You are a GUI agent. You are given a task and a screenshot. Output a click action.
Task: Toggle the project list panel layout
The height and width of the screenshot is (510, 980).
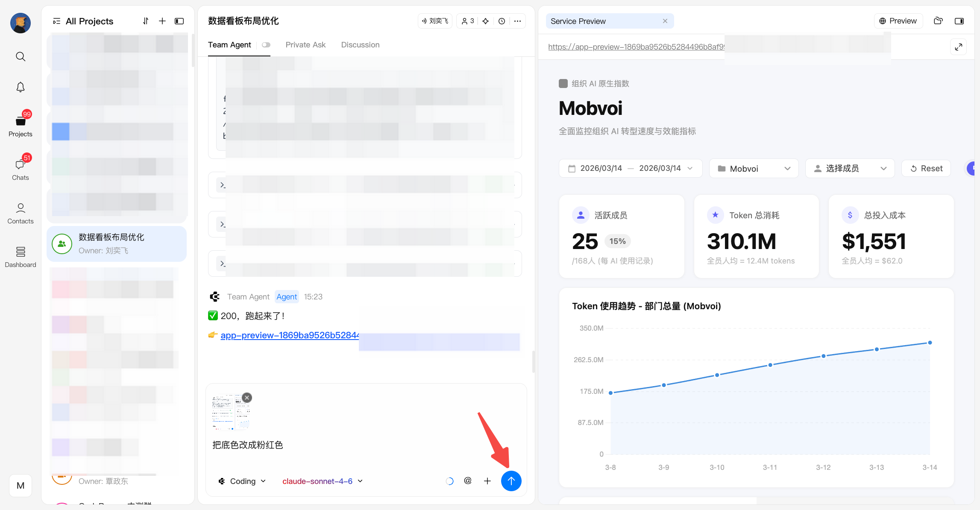[179, 21]
